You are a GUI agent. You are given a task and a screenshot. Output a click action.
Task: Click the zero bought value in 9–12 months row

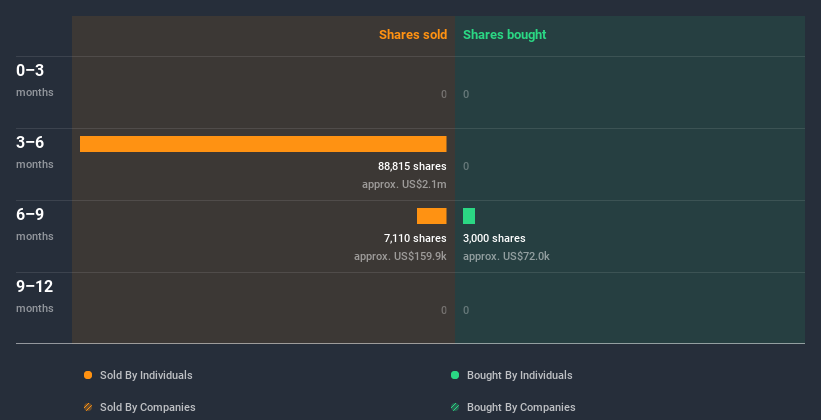(x=466, y=310)
